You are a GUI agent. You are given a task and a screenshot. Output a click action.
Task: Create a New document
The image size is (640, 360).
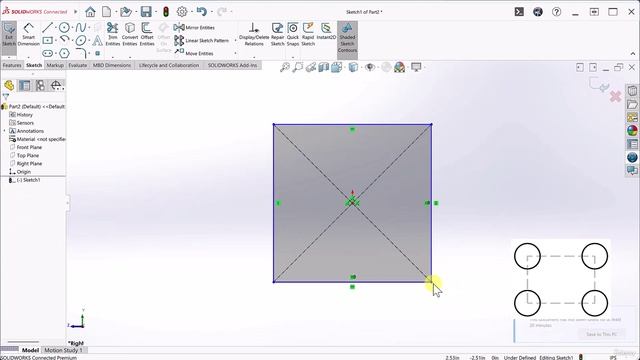coord(107,12)
